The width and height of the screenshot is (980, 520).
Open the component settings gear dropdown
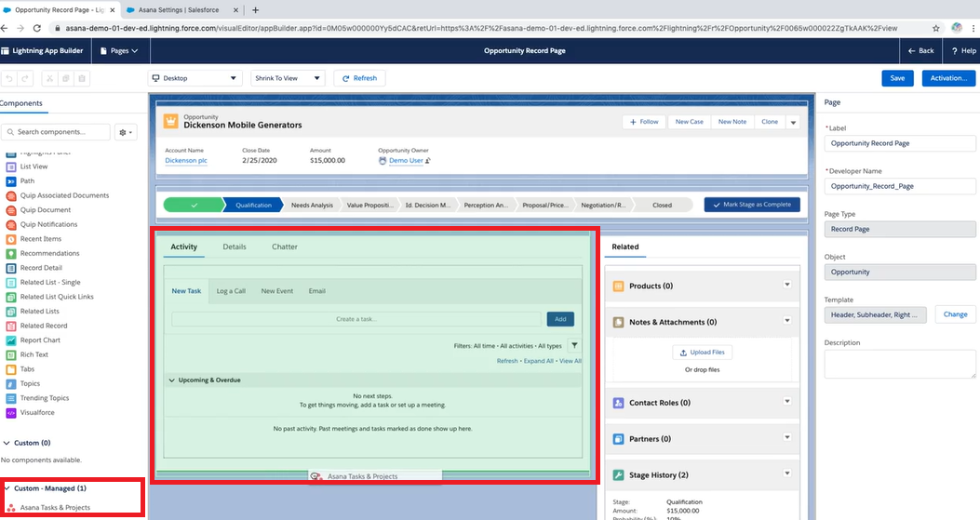click(x=125, y=132)
